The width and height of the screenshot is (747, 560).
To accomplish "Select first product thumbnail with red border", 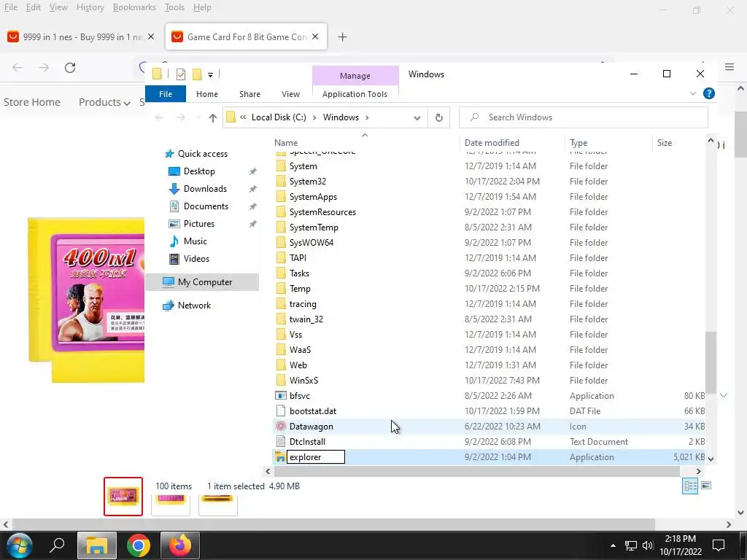I will pyautogui.click(x=123, y=497).
